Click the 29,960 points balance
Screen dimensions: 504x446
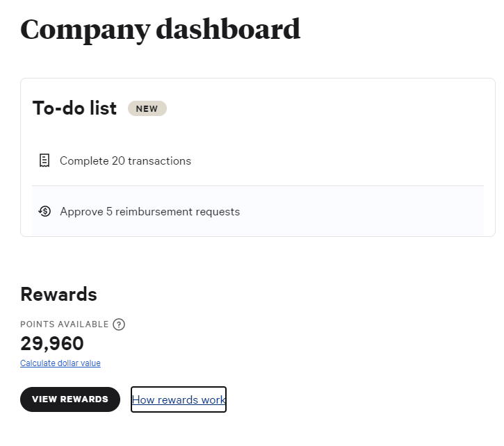[x=52, y=344]
